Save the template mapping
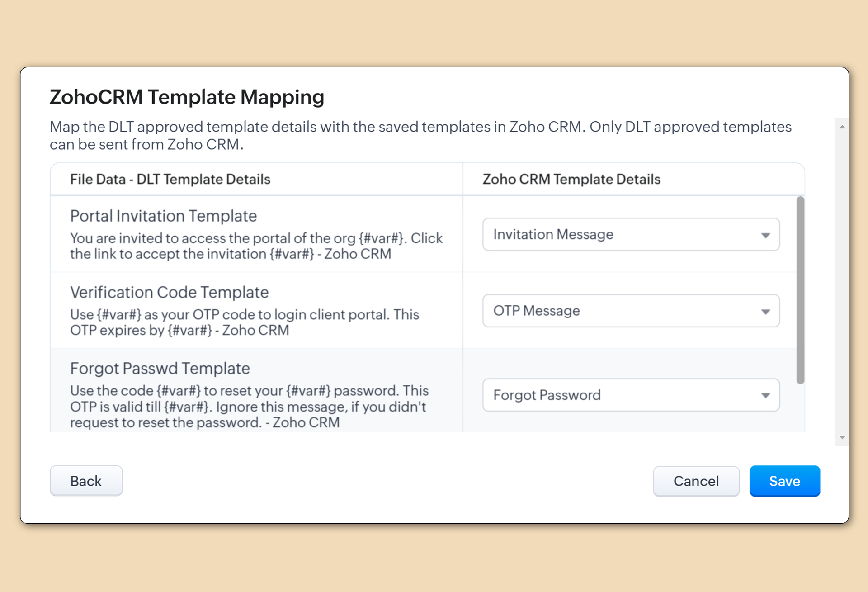Screen dimensions: 868x592 click(x=784, y=481)
